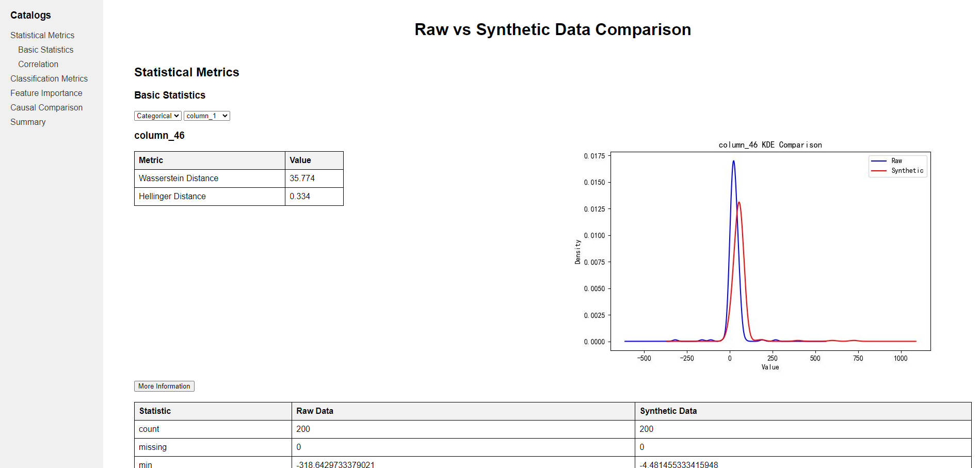The width and height of the screenshot is (980, 468).
Task: Click the Metric column header
Action: (210, 160)
